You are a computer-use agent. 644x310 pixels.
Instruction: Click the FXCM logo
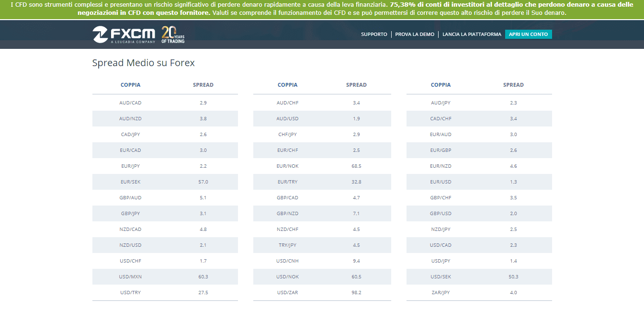(124, 34)
